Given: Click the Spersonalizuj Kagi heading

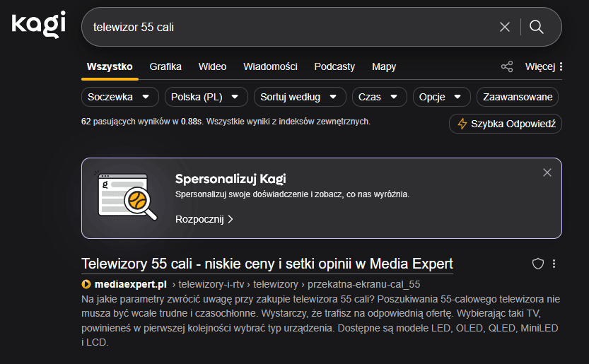Looking at the screenshot, I should [x=231, y=179].
